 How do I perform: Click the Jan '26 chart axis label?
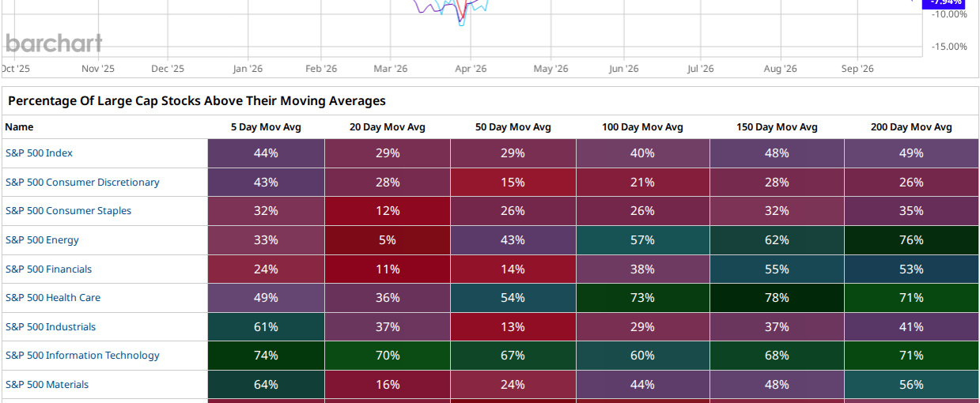tap(248, 69)
